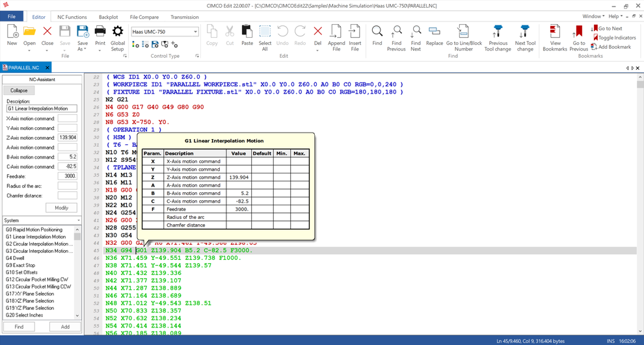Screen dimensions: 644x345
Task: Expand the System category dropdown
Action: point(78,220)
